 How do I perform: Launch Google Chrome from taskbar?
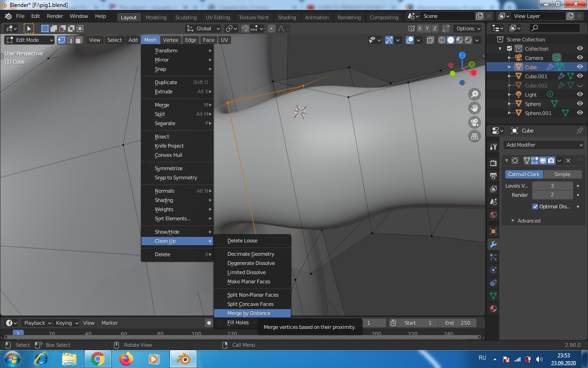pyautogui.click(x=97, y=359)
